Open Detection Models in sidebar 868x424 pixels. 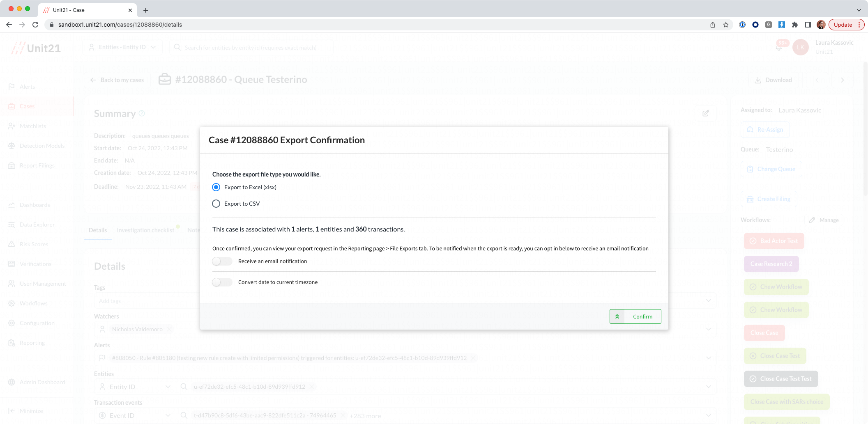point(42,146)
